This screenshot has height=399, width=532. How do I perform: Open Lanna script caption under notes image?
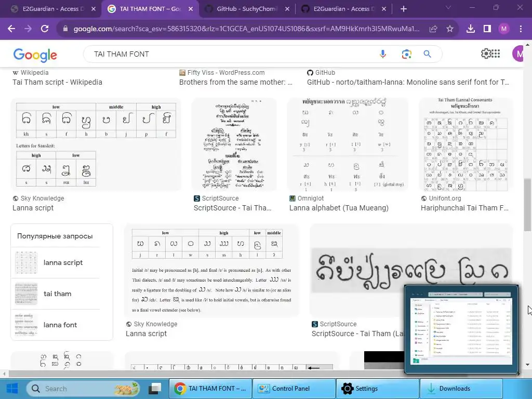(x=146, y=334)
